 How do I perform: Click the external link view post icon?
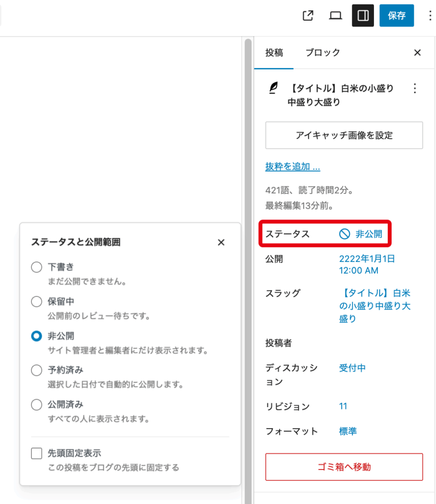pyautogui.click(x=308, y=16)
